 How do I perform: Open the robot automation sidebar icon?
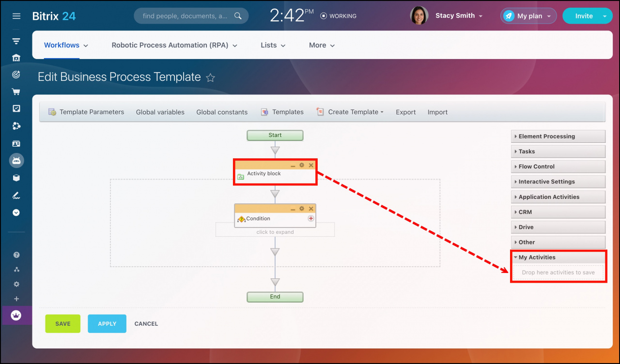[x=16, y=160]
